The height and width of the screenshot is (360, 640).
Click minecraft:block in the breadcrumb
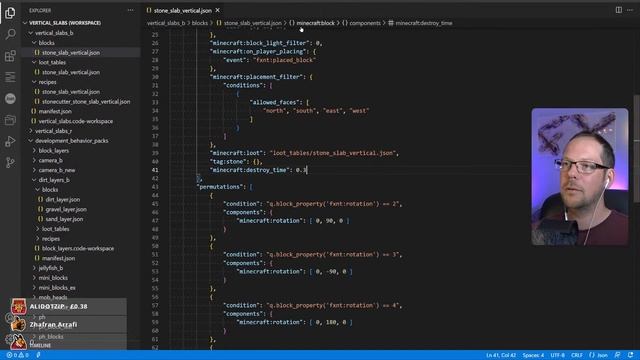[316, 23]
